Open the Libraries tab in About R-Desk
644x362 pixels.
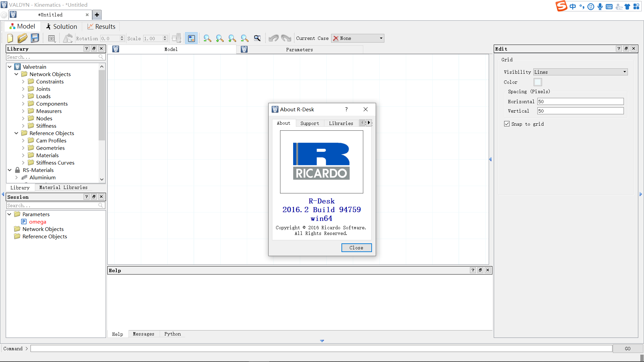[341, 123]
